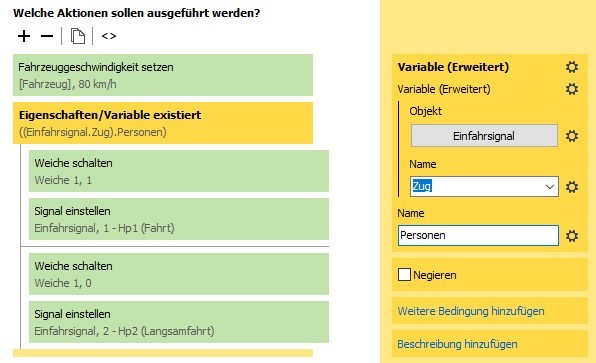Open gear on second Variable (Erweitert) row
596x363 pixels.
click(x=572, y=89)
